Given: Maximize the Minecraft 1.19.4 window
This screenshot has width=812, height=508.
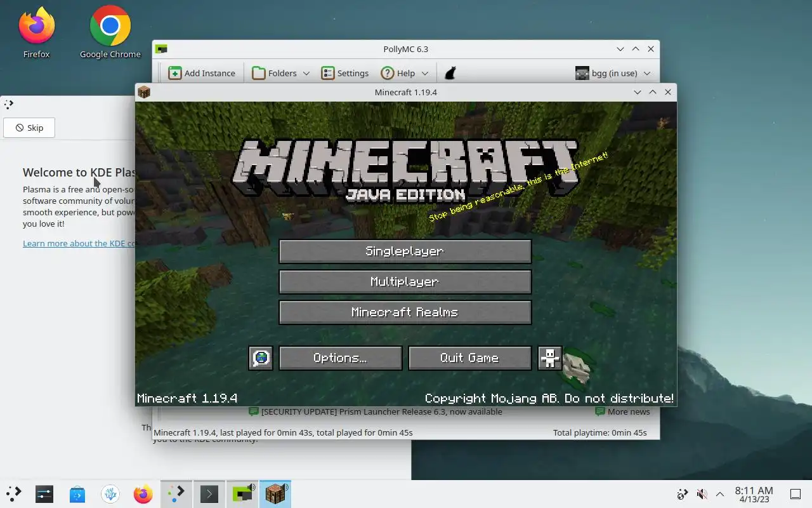Looking at the screenshot, I should tap(653, 92).
